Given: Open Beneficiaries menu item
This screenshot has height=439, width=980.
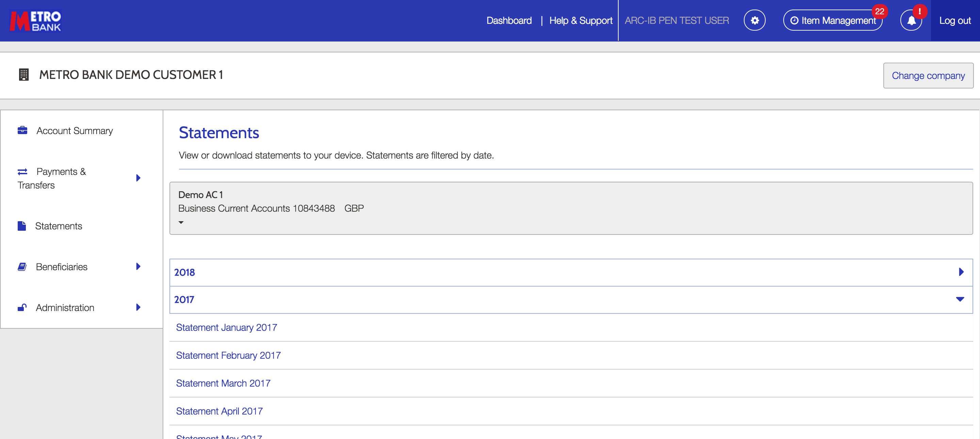Looking at the screenshot, I should (62, 267).
